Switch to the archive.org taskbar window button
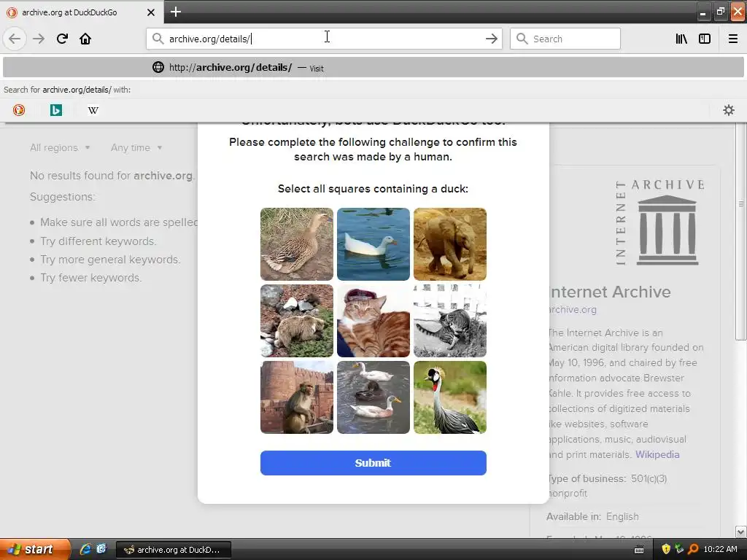Screen dimensions: 747x560 click(174, 550)
